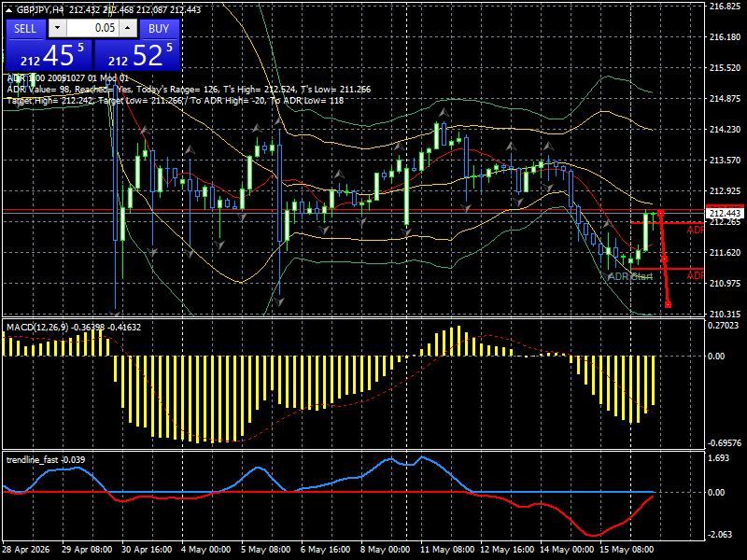Click the 216.825 price axis label
Viewport: 747px width, 560px height.
tap(725, 7)
